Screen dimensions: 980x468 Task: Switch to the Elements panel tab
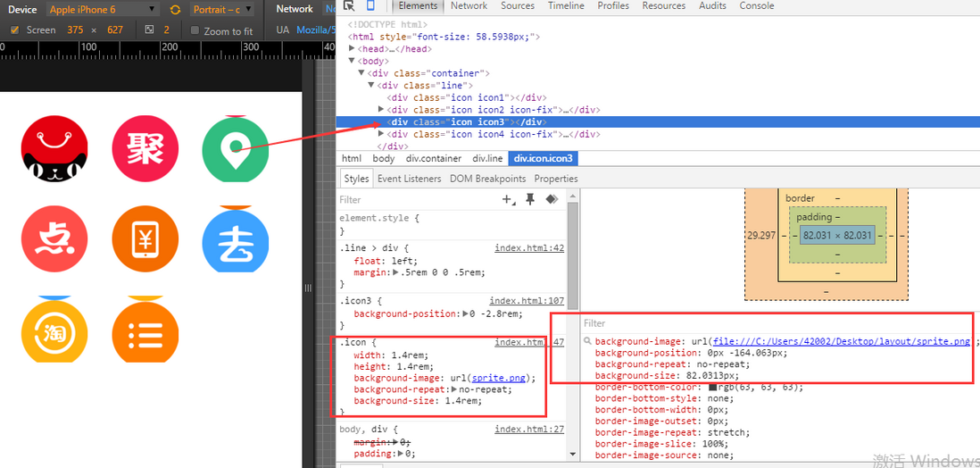[x=418, y=5]
